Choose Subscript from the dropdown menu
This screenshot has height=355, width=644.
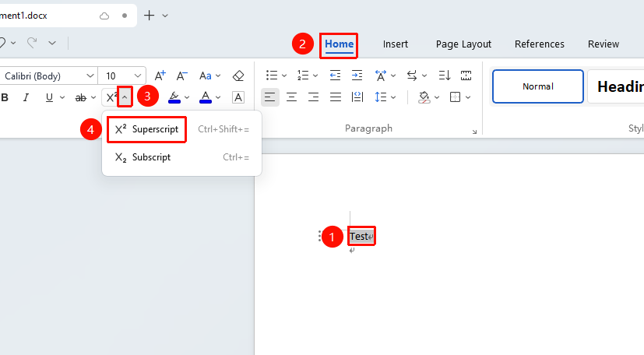pos(182,157)
